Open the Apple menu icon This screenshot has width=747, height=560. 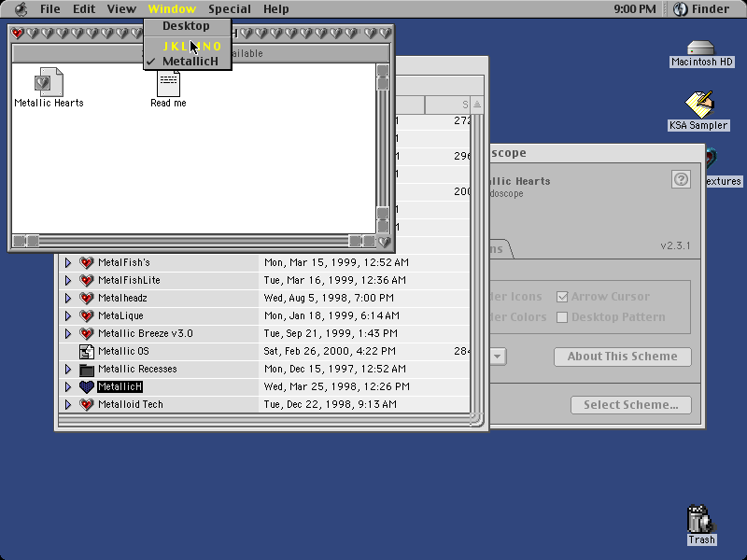pos(21,9)
